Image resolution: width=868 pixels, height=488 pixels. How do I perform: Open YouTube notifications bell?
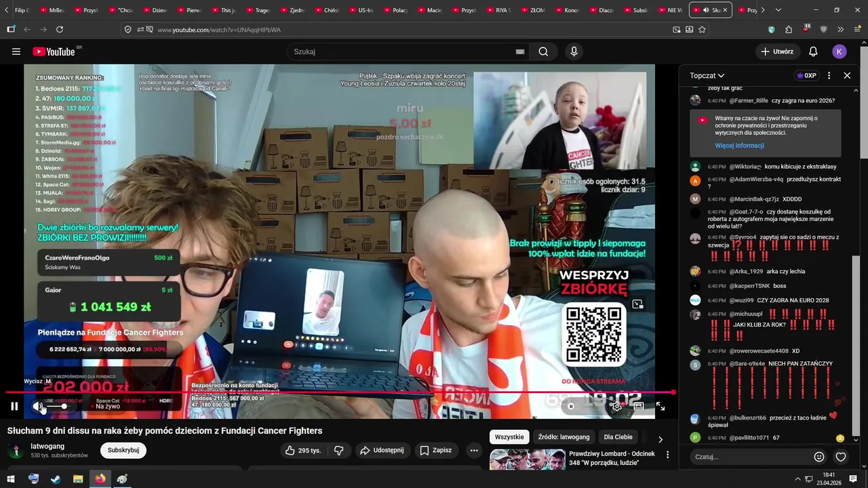point(813,52)
